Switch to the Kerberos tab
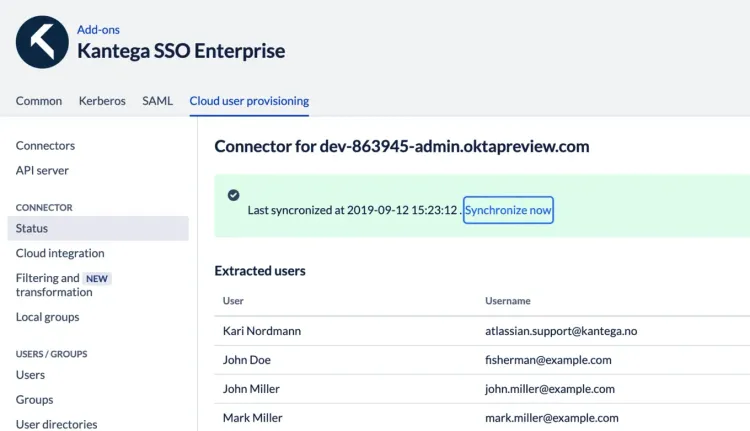Screen dimensions: 750x431 click(x=102, y=101)
